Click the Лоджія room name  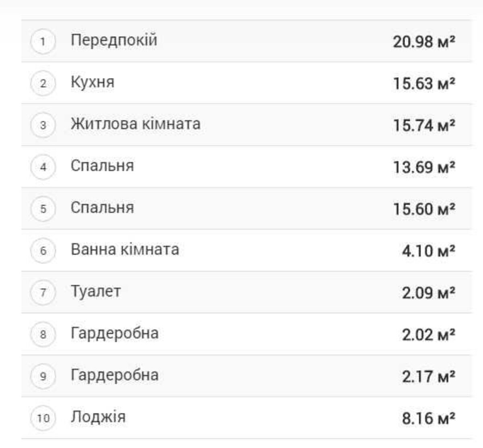coord(98,417)
